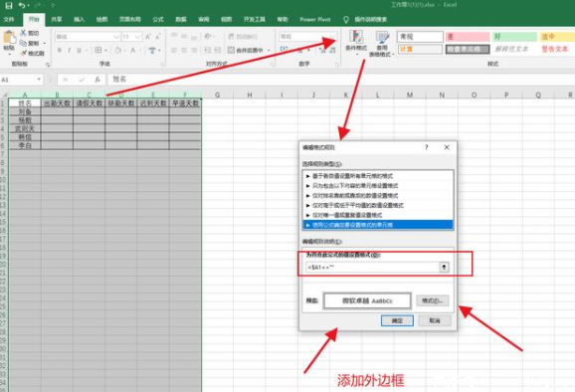Select the rule type 使用公式 highlighted row
Image resolution: width=575 pixels, height=392 pixels.
click(x=378, y=225)
